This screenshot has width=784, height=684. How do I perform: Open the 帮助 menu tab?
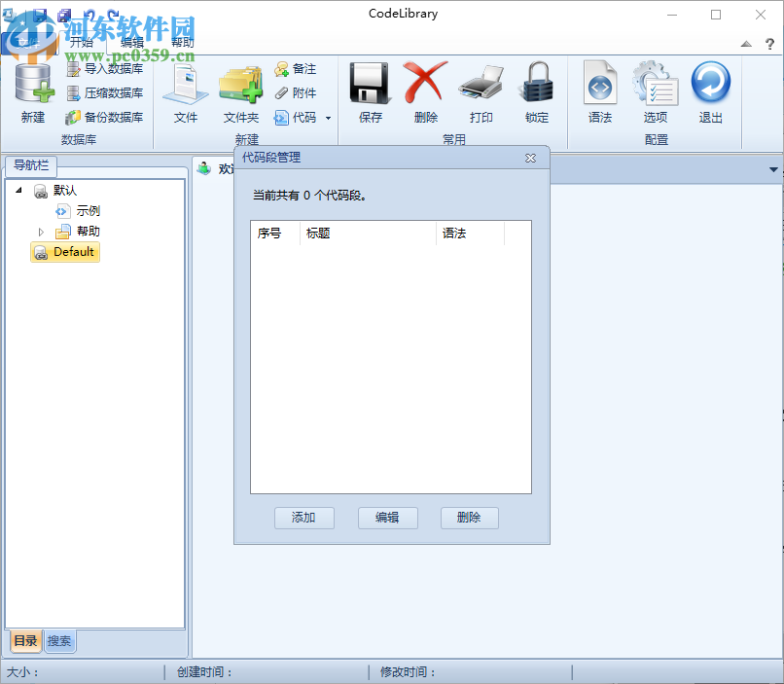(182, 42)
